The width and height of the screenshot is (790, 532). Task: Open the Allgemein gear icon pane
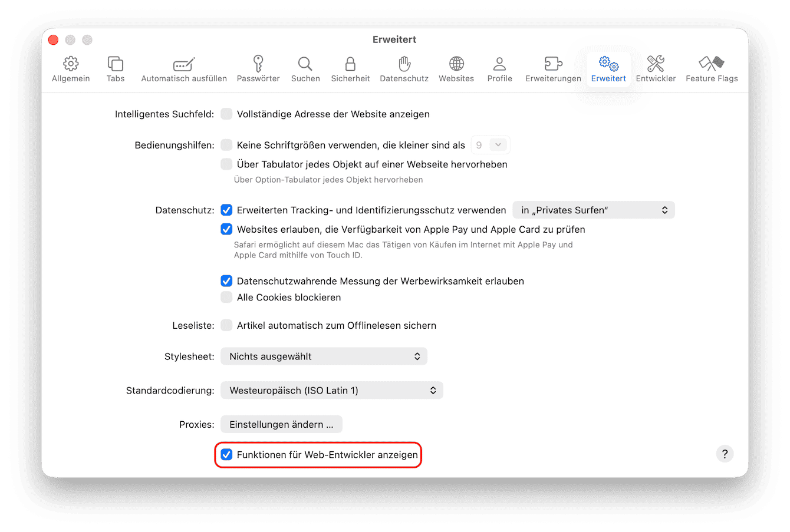coord(71,69)
